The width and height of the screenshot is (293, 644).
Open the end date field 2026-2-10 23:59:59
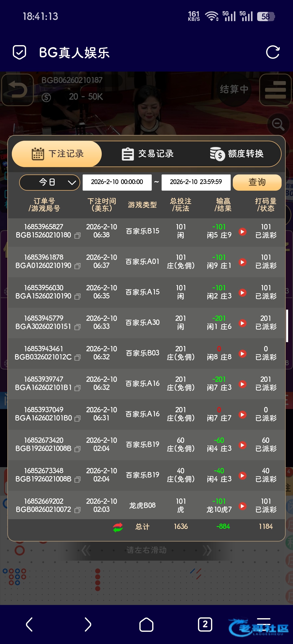tap(196, 182)
